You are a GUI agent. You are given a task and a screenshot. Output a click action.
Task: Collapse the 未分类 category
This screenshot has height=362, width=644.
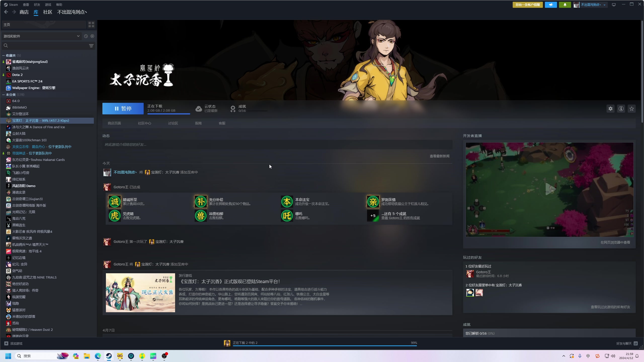pyautogui.click(x=4, y=95)
